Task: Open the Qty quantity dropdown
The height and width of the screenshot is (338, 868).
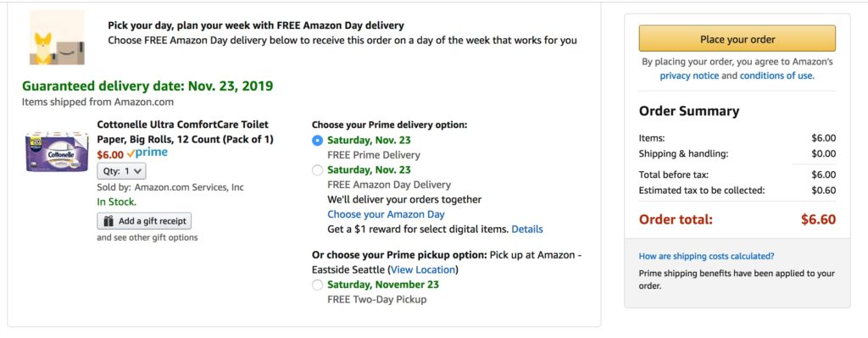Action: (122, 171)
